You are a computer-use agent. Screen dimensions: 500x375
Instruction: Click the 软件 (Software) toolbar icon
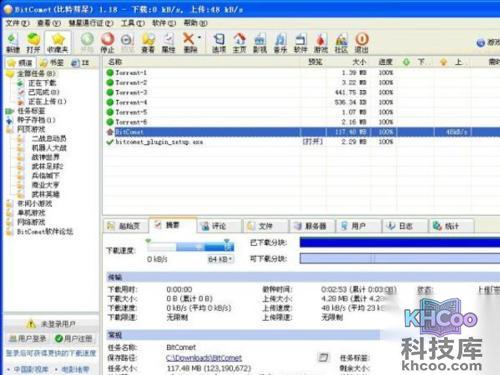300,43
